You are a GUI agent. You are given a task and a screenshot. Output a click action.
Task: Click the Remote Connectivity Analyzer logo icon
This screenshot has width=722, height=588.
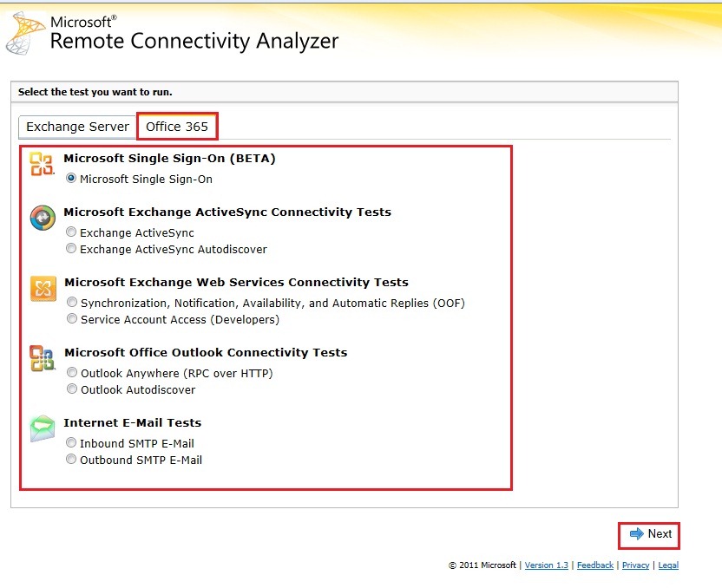point(24,34)
